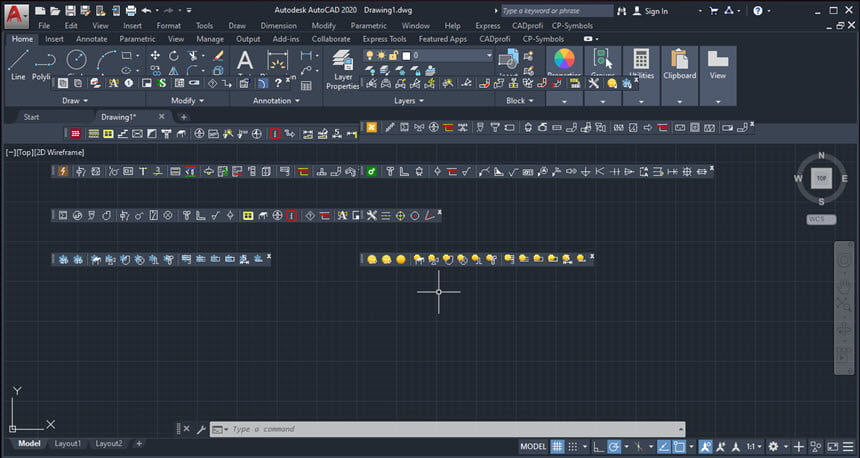Click the viewport label 2D Wireframe
Screen dimensions: 860x458
point(60,152)
